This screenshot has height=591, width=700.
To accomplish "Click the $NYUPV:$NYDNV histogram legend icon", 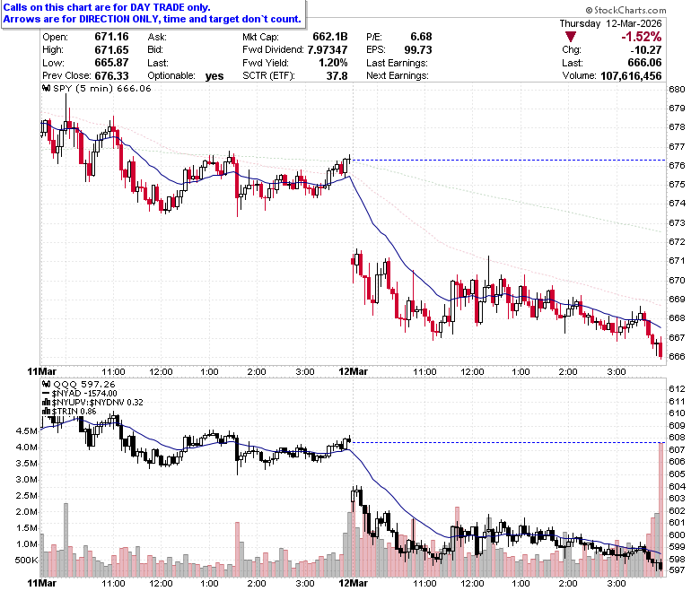I will tap(46, 403).
